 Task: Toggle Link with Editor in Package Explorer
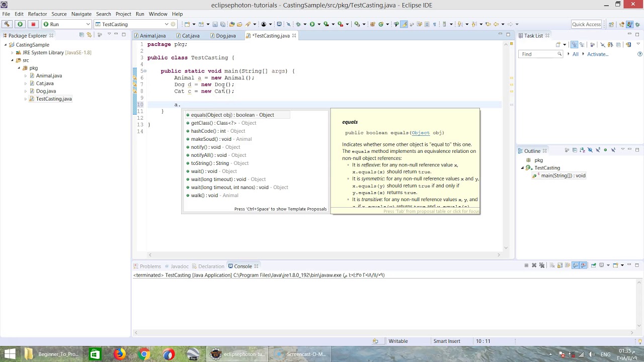[90, 35]
